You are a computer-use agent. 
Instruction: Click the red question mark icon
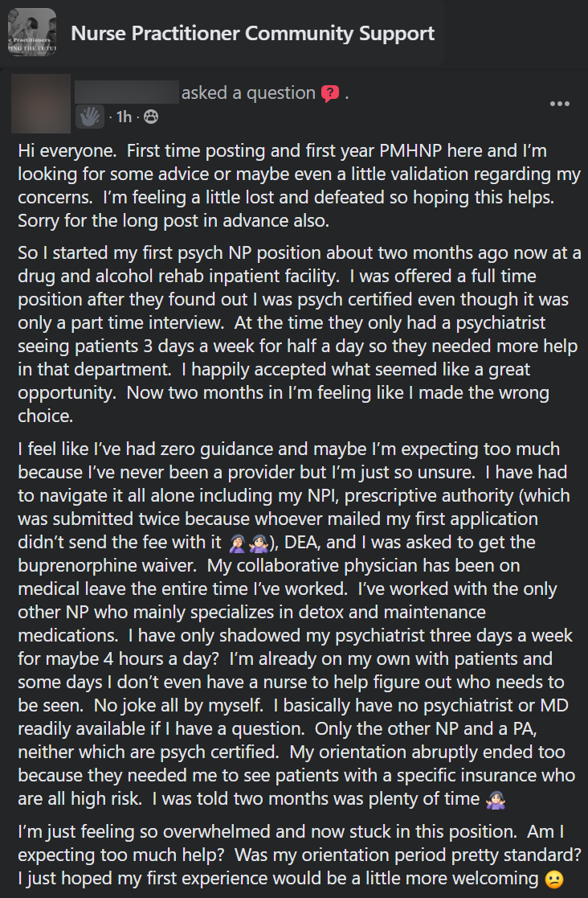coord(330,92)
